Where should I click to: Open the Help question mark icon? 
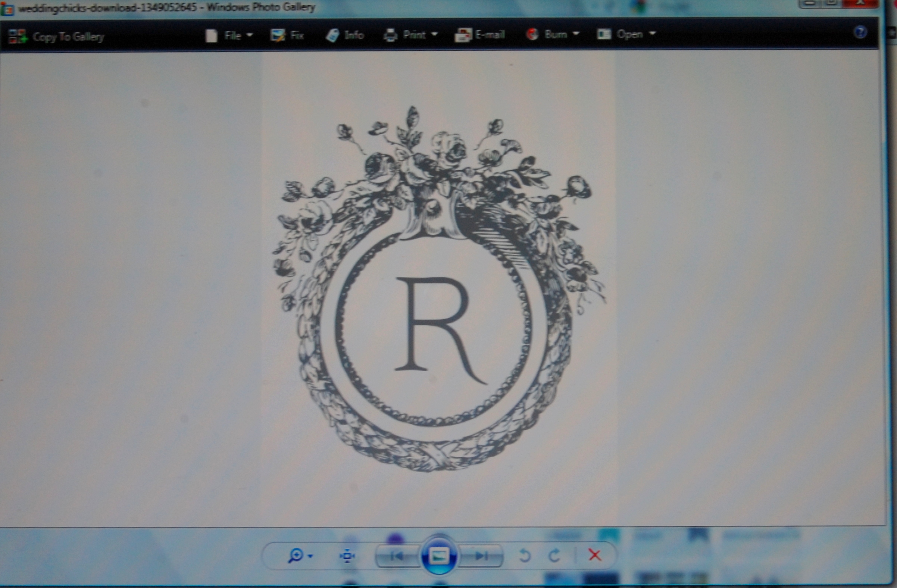point(860,32)
